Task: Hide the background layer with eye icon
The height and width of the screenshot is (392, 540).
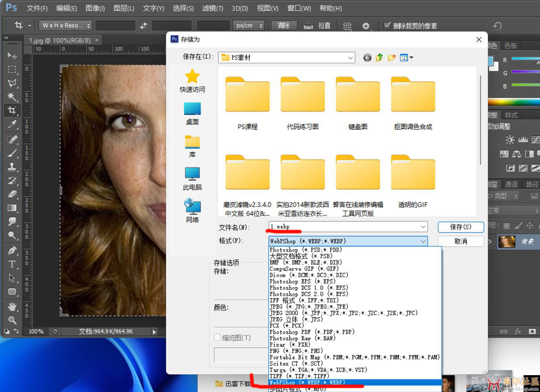Action: (490, 241)
